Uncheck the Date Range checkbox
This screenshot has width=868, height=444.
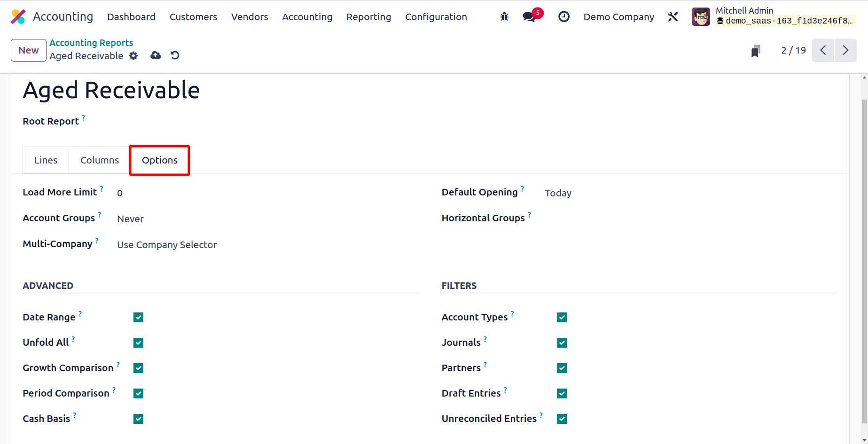point(138,318)
